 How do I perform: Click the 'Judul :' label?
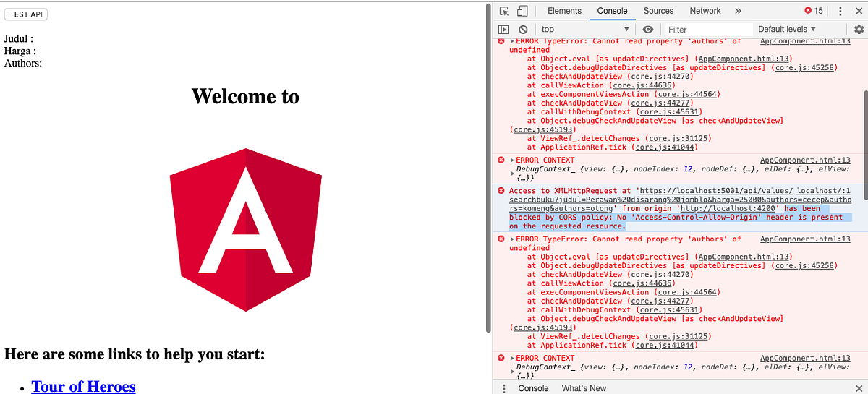point(19,39)
